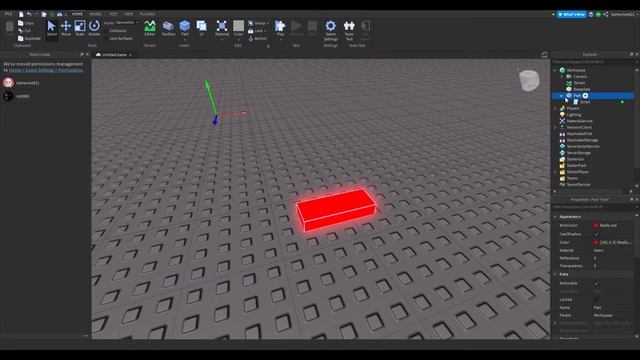Activate the Move tool
640x360 pixels.
coord(66,28)
